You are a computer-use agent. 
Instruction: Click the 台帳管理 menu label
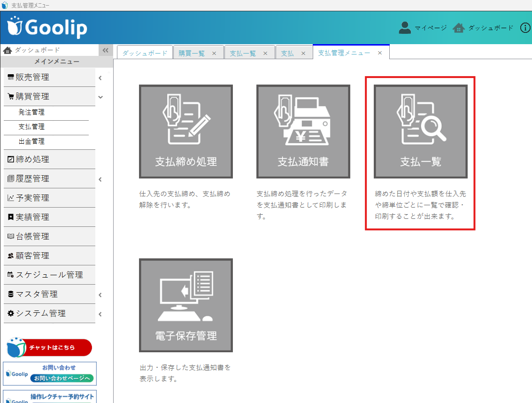pyautogui.click(x=32, y=236)
